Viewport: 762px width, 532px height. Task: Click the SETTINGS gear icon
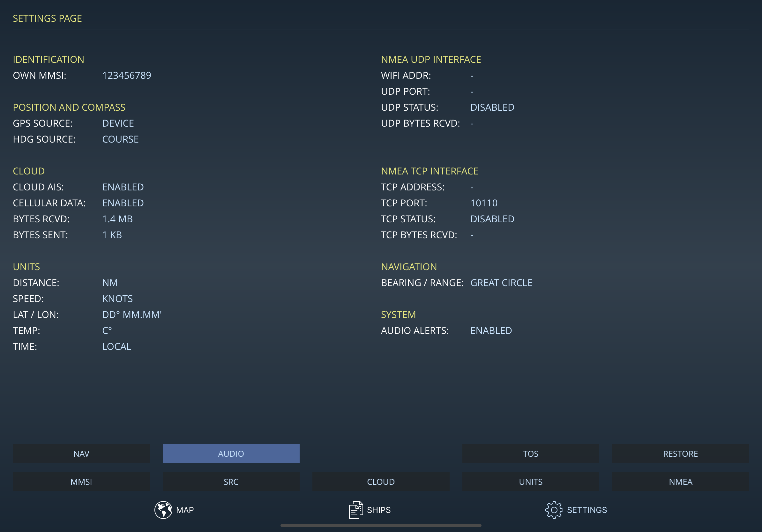tap(554, 509)
